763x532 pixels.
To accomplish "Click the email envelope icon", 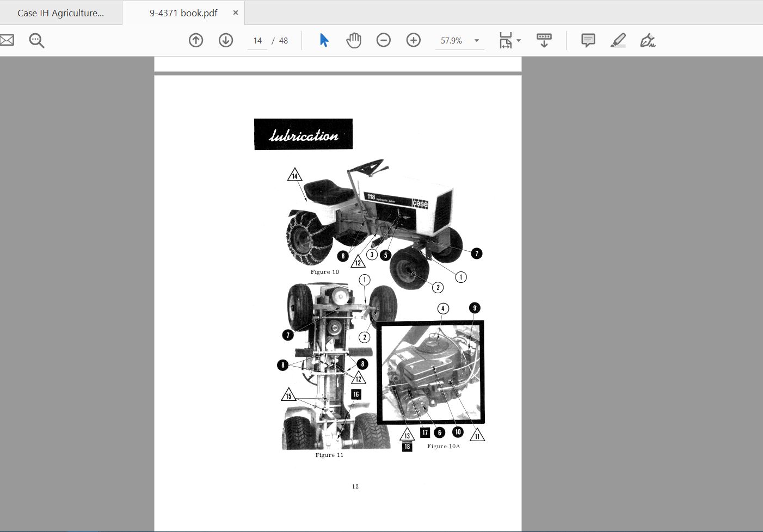I will 7,40.
